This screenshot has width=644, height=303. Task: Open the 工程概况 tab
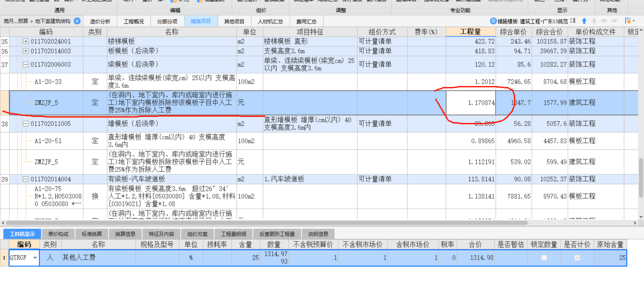click(x=133, y=21)
